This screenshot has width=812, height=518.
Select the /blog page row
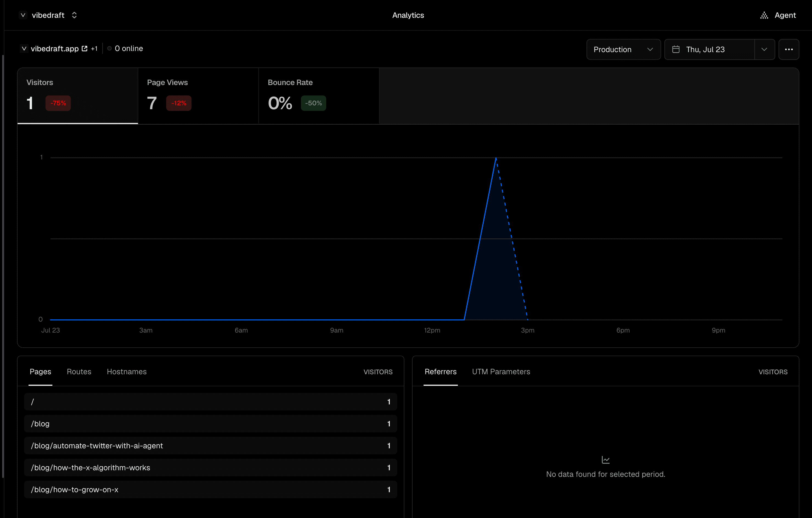coord(210,424)
